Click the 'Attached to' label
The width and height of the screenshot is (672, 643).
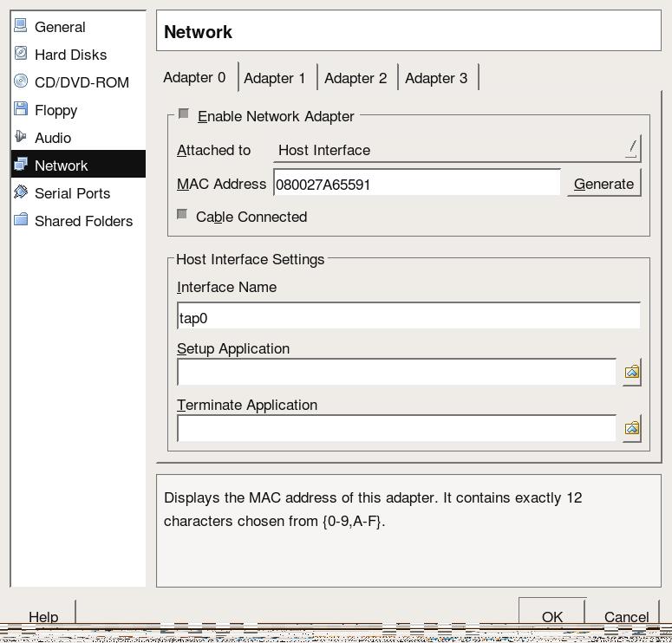[x=213, y=150]
